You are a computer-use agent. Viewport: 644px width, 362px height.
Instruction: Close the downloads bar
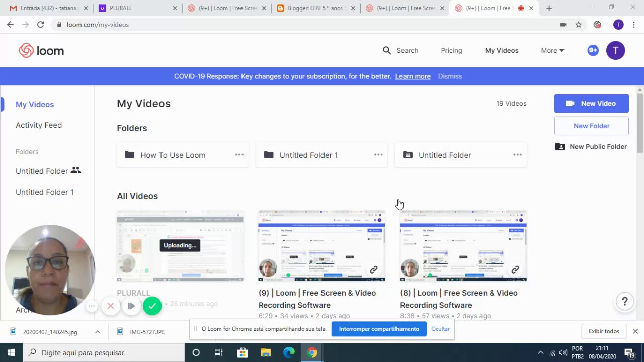(x=635, y=331)
